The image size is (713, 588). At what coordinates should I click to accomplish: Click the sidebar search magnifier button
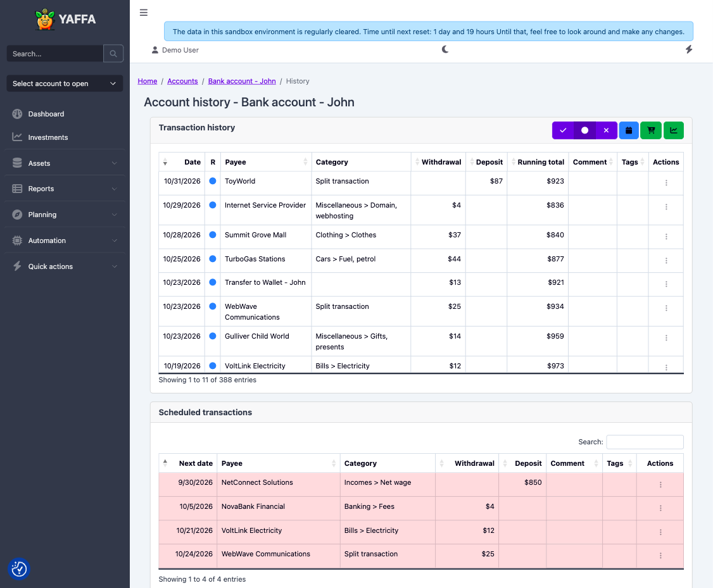pos(113,54)
